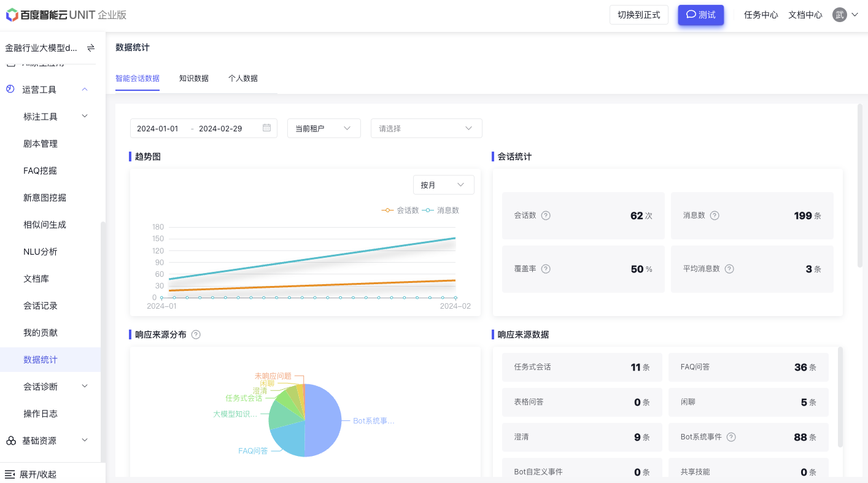Switch to 知识数据 tab
Image resolution: width=868 pixels, height=483 pixels.
coord(194,79)
